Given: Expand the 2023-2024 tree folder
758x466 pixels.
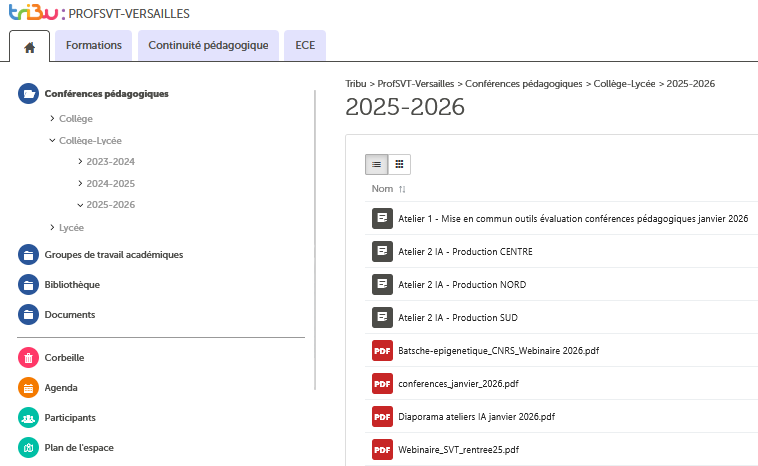Looking at the screenshot, I should 80,161.
